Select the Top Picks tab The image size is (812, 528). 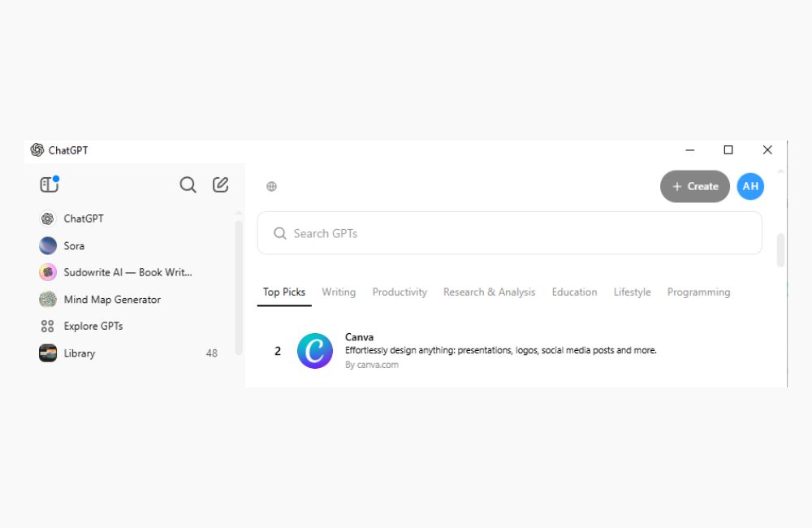(283, 292)
